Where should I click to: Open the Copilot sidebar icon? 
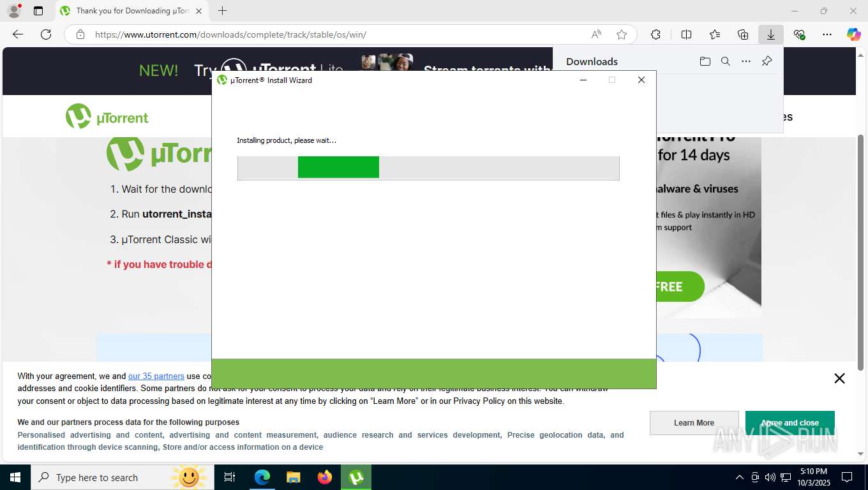[x=853, y=34]
